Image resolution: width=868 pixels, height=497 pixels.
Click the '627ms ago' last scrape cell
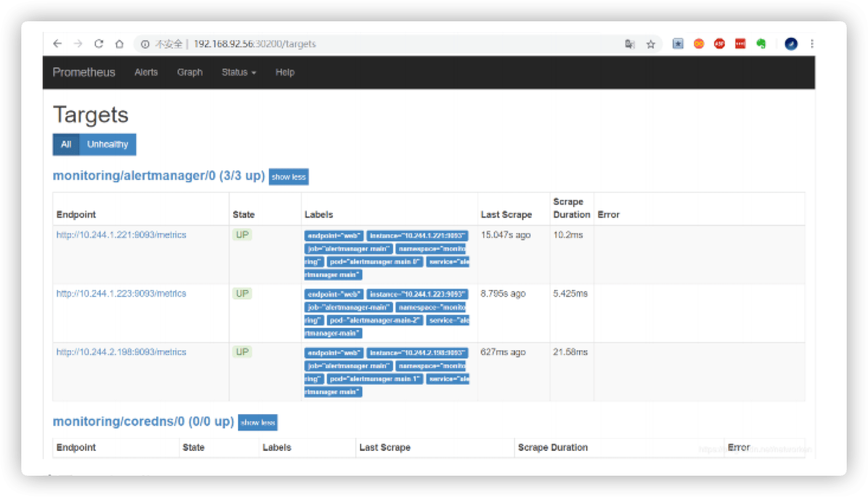pos(503,352)
